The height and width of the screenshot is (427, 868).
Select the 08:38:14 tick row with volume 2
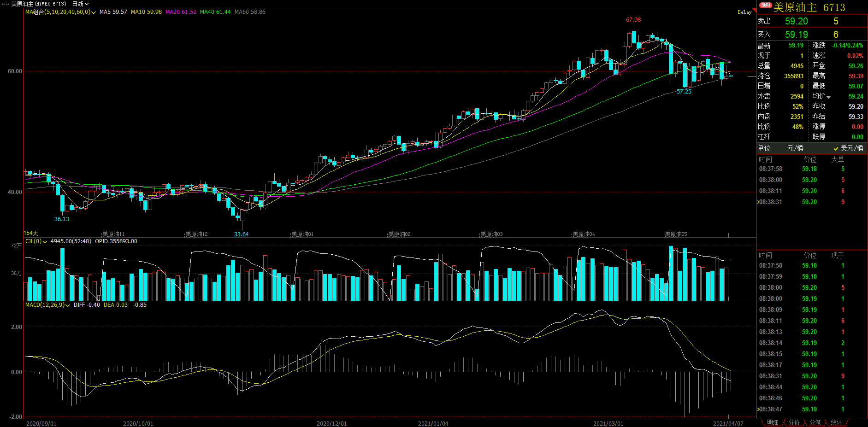pyautogui.click(x=812, y=343)
